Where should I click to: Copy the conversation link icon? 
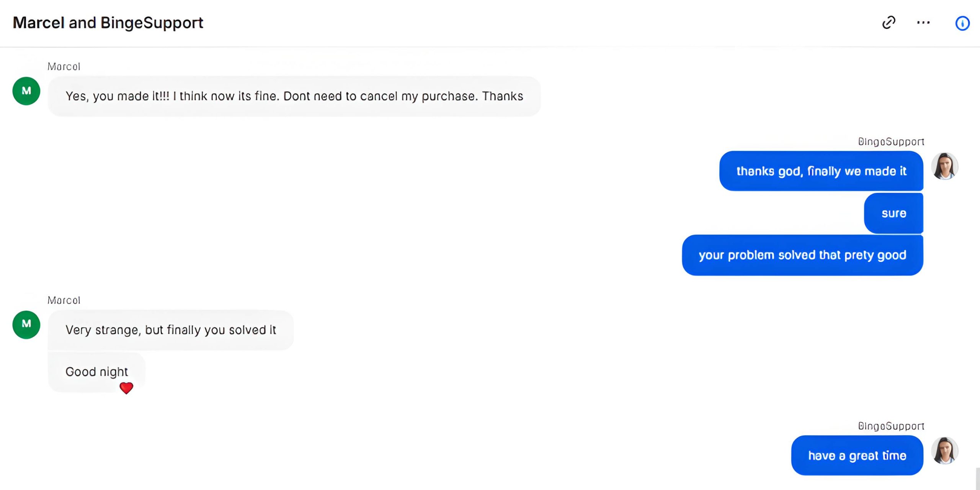tap(889, 23)
